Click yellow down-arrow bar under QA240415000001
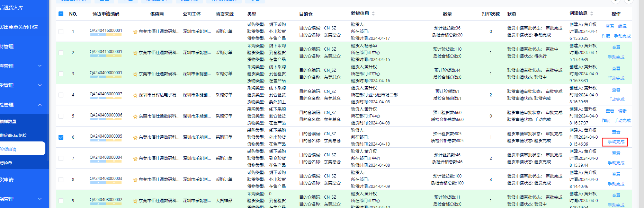 coord(114,56)
